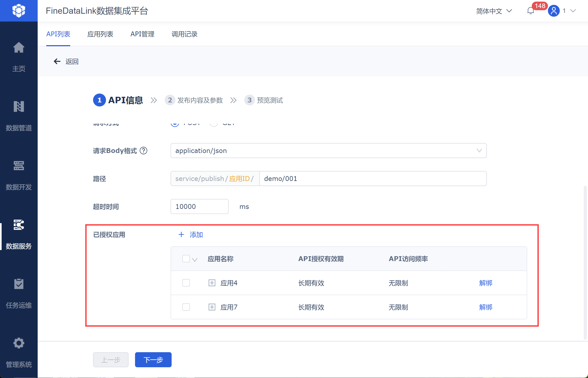Check the checkbox for 应用7
Viewport: 588px width, 378px height.
point(186,307)
